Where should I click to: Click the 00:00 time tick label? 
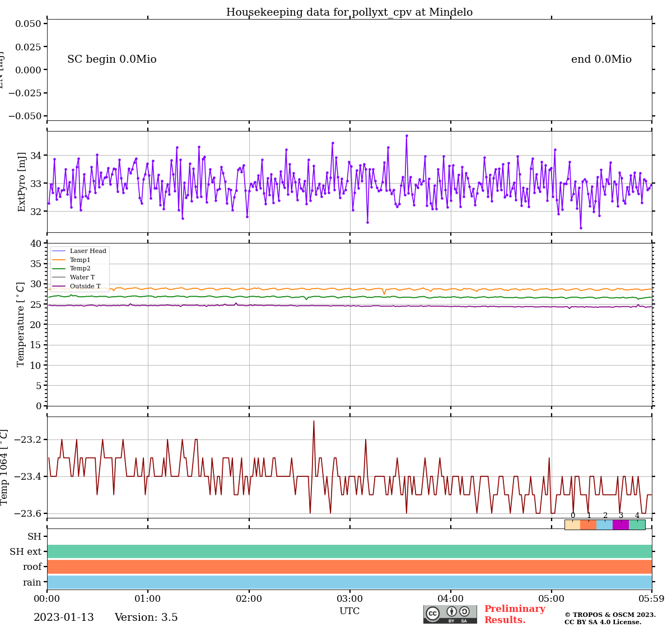tap(47, 598)
